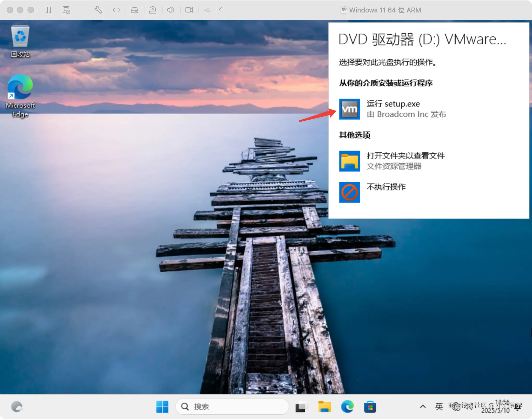Collapse the device toolbar chevron
This screenshot has width=532, height=419.
221,10
